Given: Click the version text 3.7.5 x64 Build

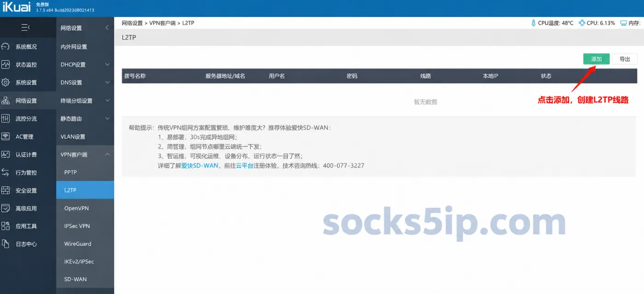Looking at the screenshot, I should [x=65, y=10].
